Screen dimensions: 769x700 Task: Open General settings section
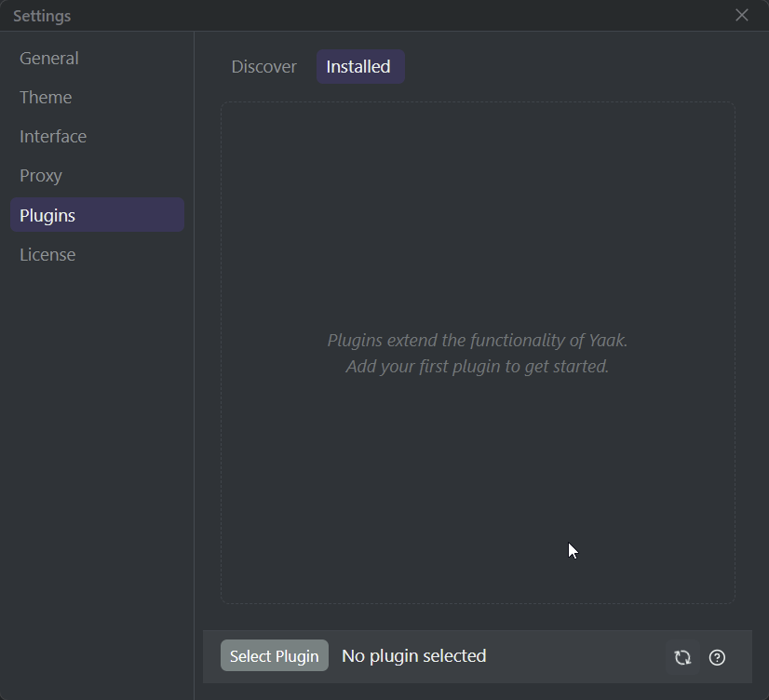tap(49, 59)
